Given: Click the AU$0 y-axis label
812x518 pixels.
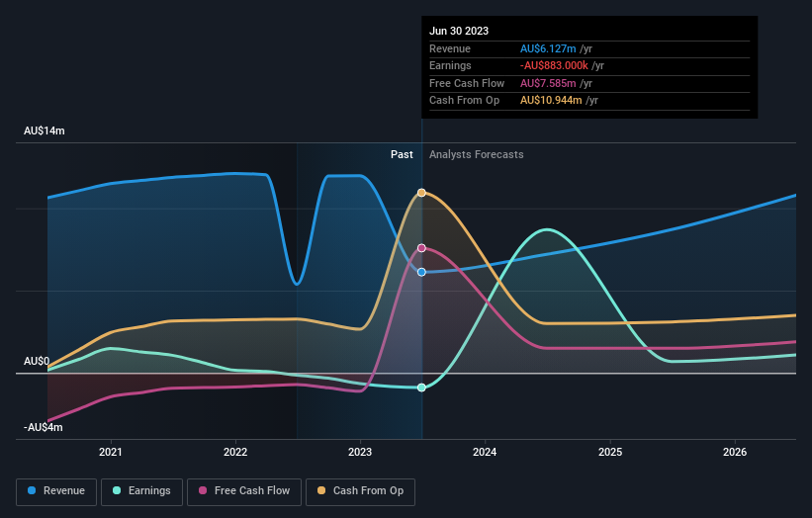Looking at the screenshot, I should pyautogui.click(x=37, y=361).
